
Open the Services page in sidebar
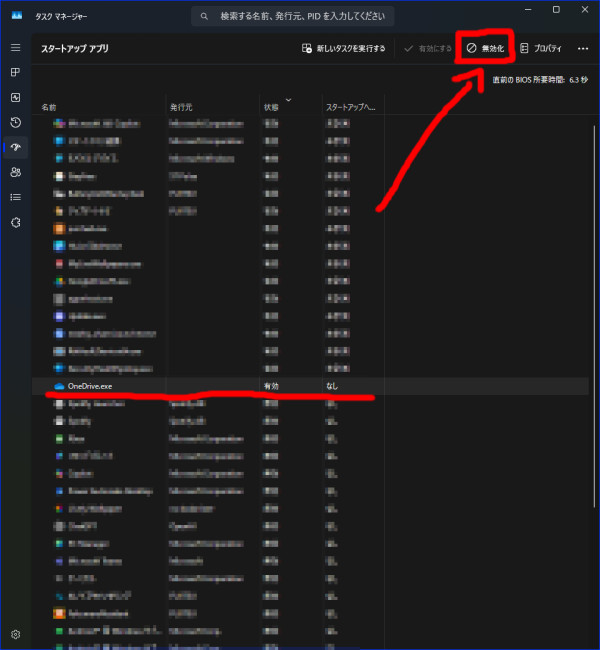tap(15, 222)
